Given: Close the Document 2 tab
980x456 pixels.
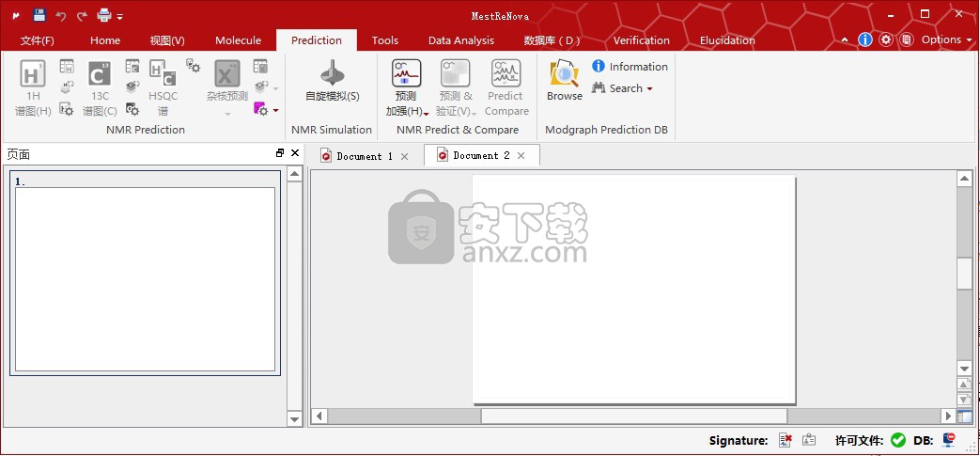Looking at the screenshot, I should 521,156.
